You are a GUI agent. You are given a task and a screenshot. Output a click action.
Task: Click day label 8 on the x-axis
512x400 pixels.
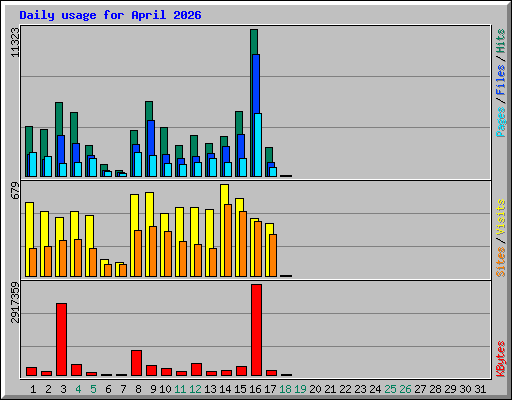tap(138, 389)
